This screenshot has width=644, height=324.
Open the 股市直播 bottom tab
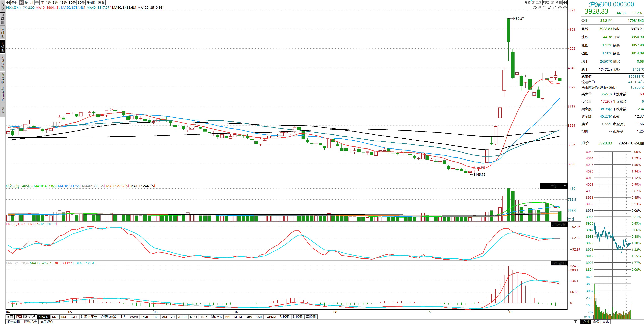14,322
